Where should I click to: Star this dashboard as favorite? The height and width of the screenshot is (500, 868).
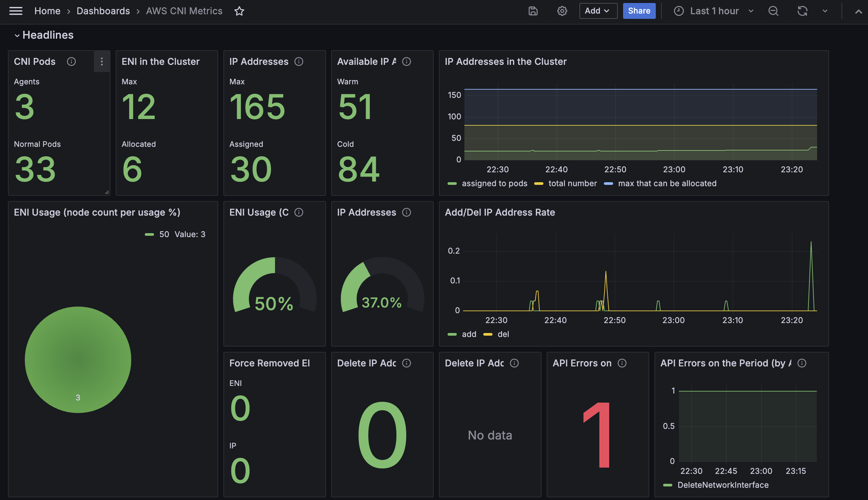point(239,11)
